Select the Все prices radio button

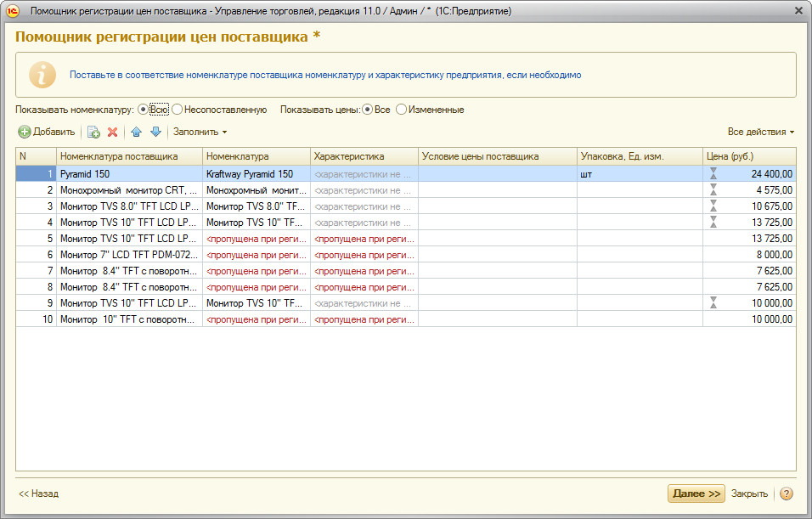point(367,110)
